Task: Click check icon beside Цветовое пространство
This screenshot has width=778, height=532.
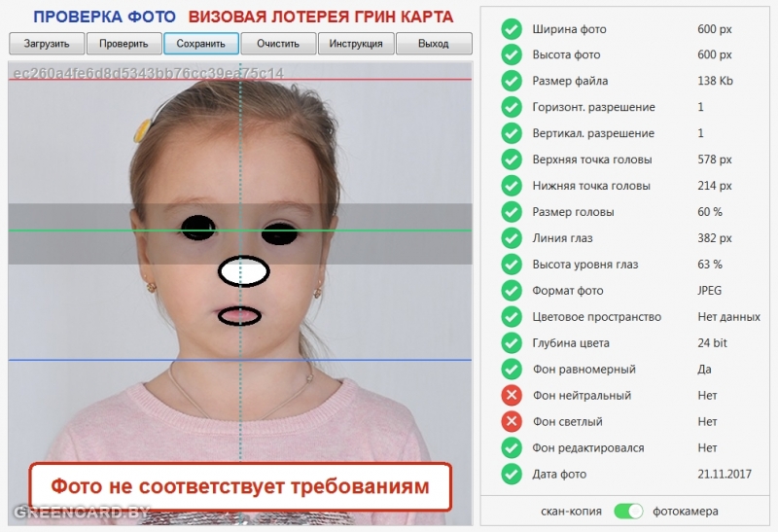Action: pos(512,317)
